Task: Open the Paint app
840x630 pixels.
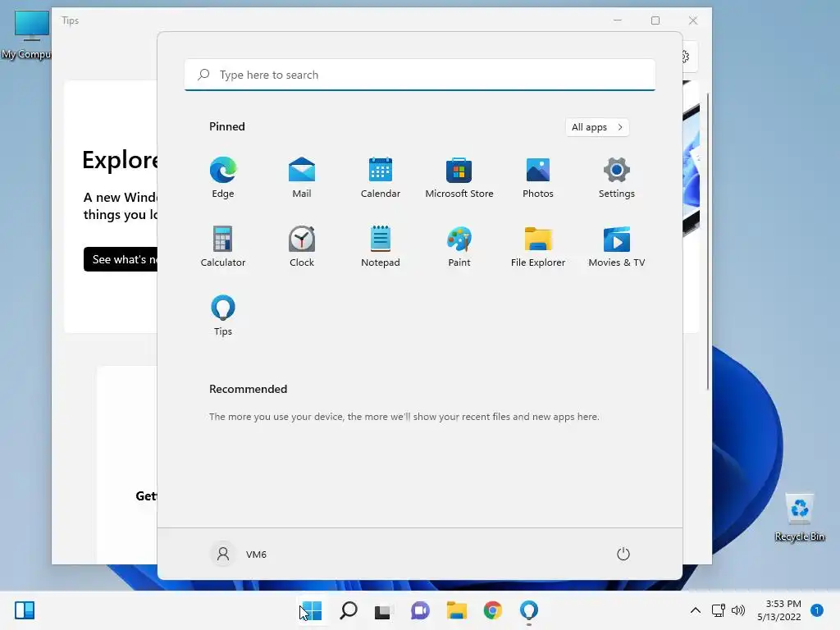Action: click(459, 246)
